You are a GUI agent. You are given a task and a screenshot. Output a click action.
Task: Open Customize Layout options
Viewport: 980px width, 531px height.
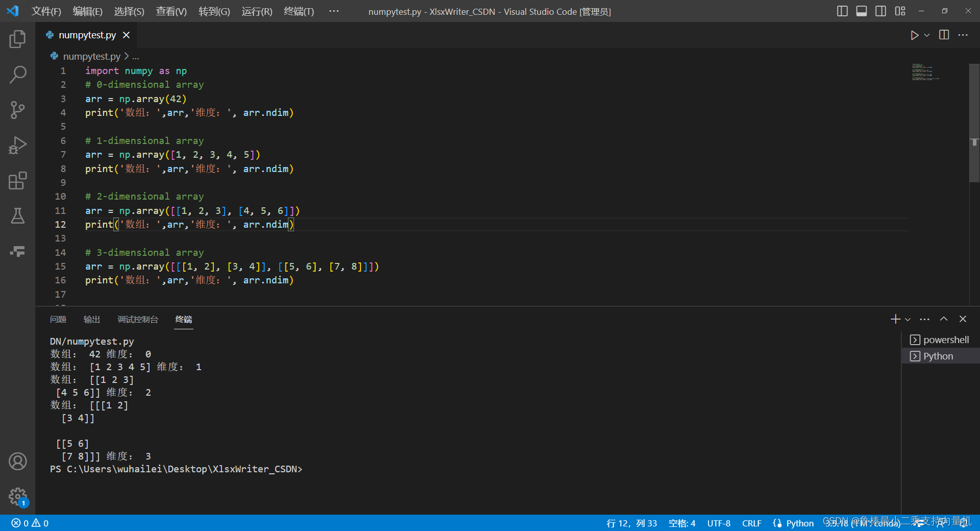[x=900, y=11]
